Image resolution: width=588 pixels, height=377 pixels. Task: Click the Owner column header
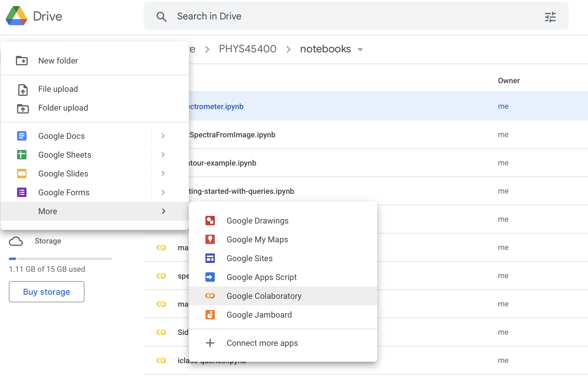point(509,81)
